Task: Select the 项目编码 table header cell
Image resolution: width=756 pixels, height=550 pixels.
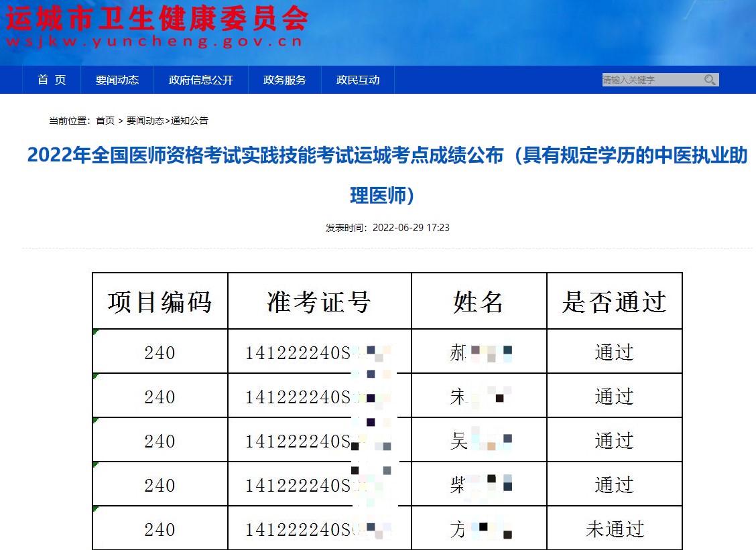Action: [x=160, y=302]
